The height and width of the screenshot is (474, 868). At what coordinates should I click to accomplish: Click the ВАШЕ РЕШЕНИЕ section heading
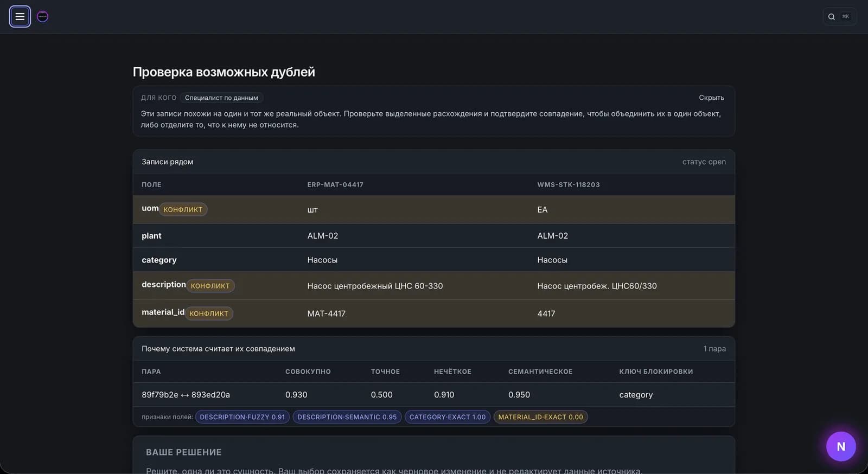pyautogui.click(x=183, y=452)
